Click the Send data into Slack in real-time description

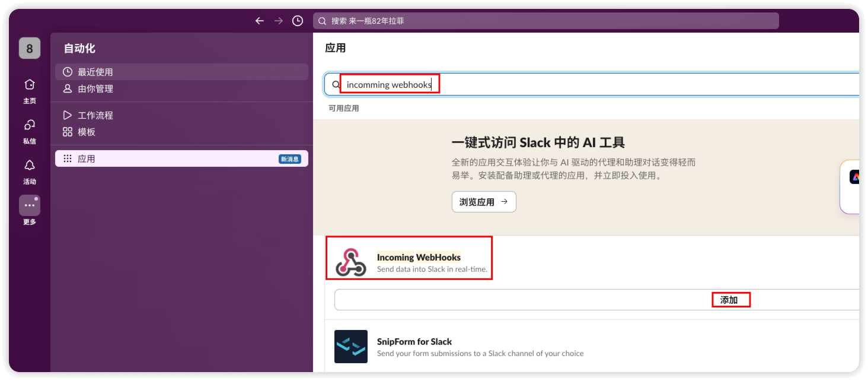pos(432,269)
